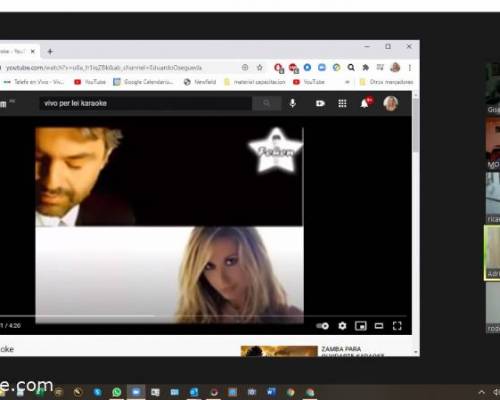Show hidden system tray icons
500x400 pixels.
[x=482, y=392]
